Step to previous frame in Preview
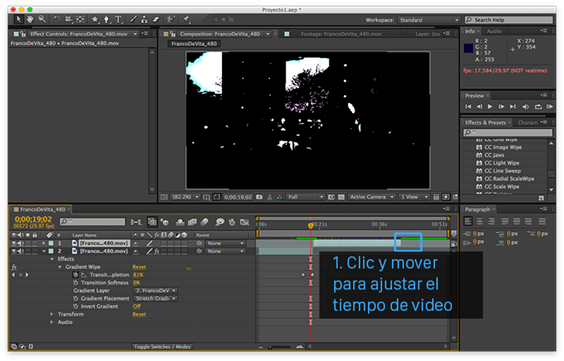The height and width of the screenshot is (361, 564). (x=479, y=107)
